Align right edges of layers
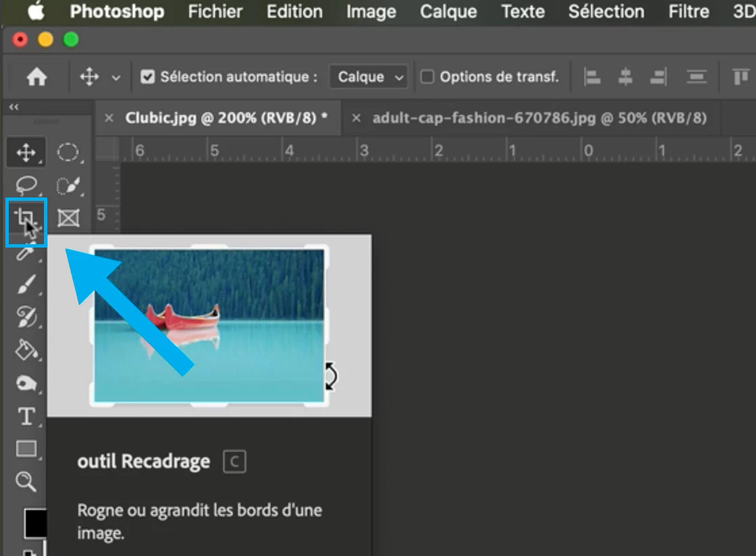The width and height of the screenshot is (756, 556). pos(658,76)
